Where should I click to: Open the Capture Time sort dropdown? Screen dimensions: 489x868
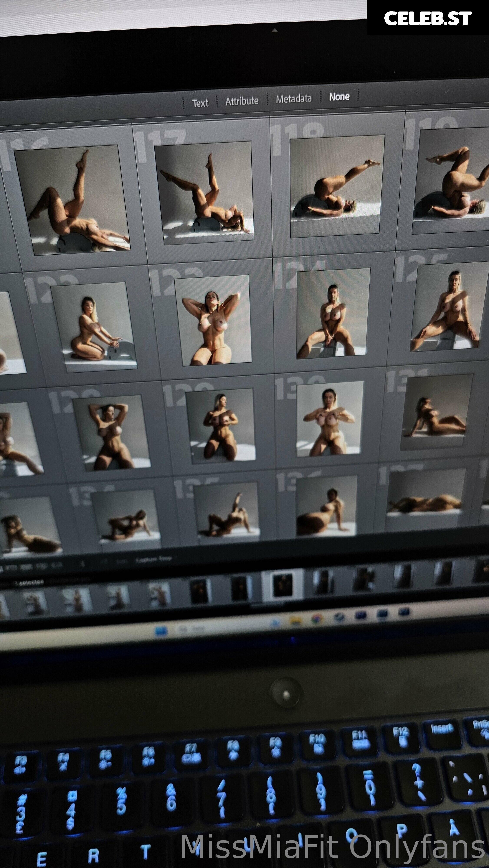tap(154, 559)
